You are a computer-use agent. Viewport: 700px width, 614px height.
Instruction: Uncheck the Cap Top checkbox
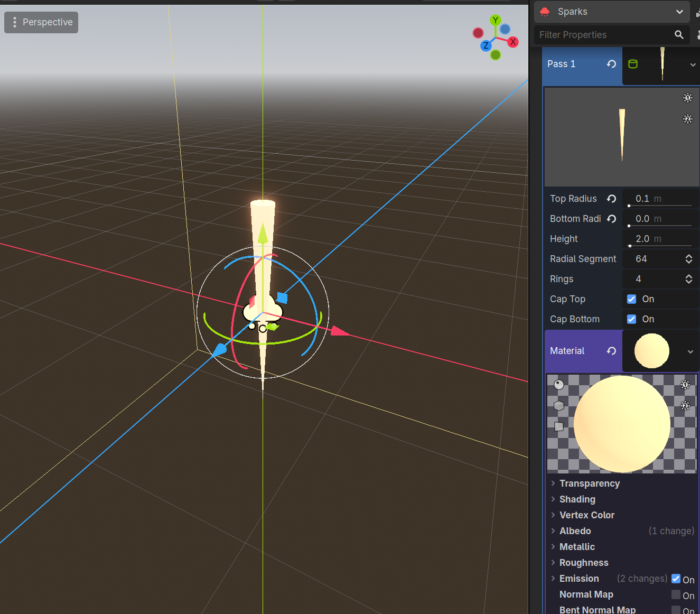pos(631,299)
